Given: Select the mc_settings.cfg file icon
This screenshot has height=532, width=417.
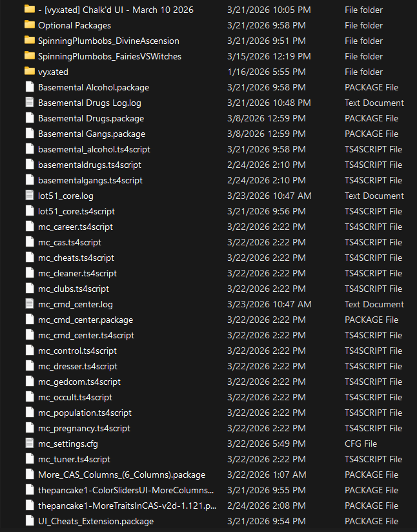Looking at the screenshot, I should (x=30, y=443).
